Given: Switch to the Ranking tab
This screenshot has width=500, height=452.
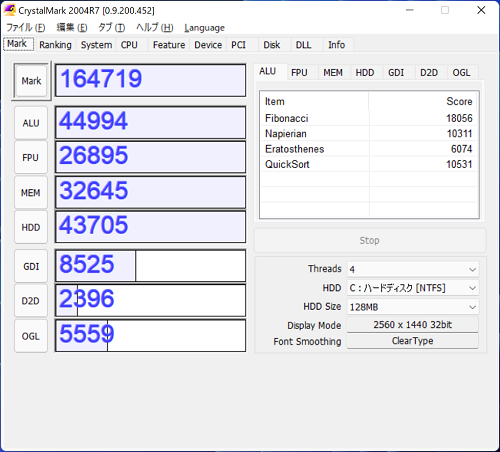Looking at the screenshot, I should (x=55, y=45).
